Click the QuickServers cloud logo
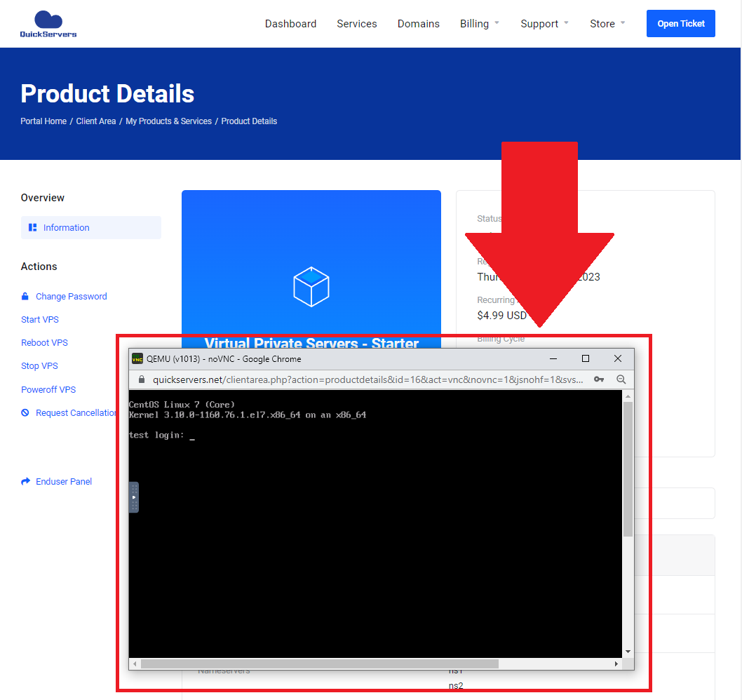This screenshot has height=700, width=742. click(x=48, y=24)
